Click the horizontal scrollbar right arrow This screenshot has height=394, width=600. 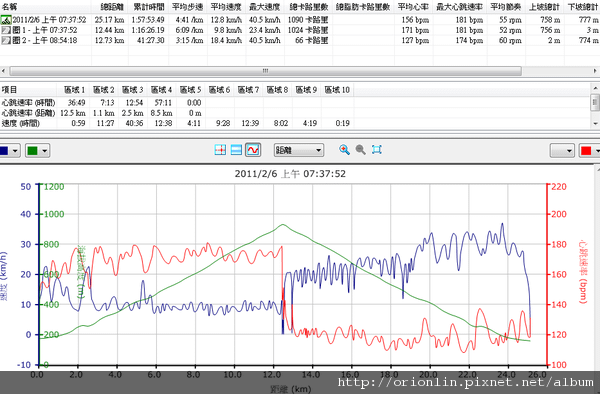pyautogui.click(x=595, y=71)
